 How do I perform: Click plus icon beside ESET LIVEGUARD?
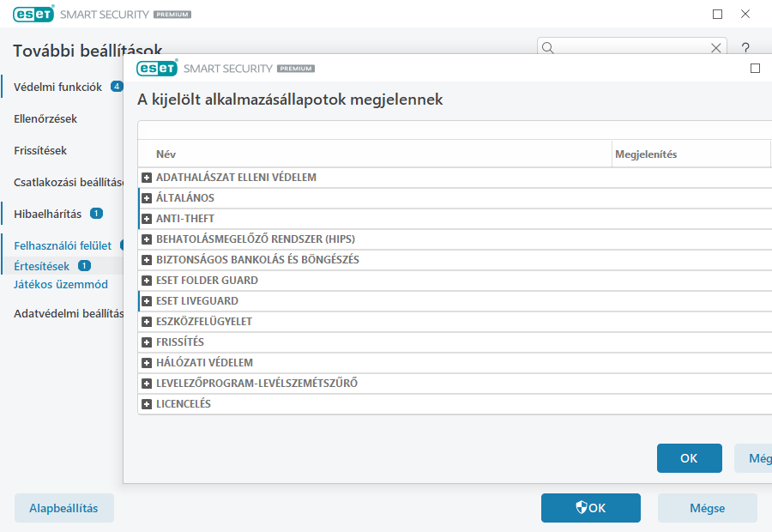[x=147, y=301]
